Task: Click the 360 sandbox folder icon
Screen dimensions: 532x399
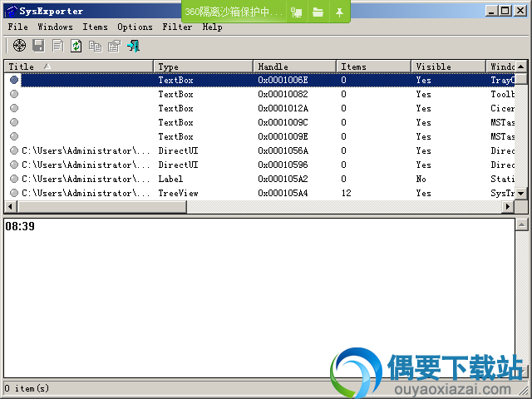Action: 318,12
